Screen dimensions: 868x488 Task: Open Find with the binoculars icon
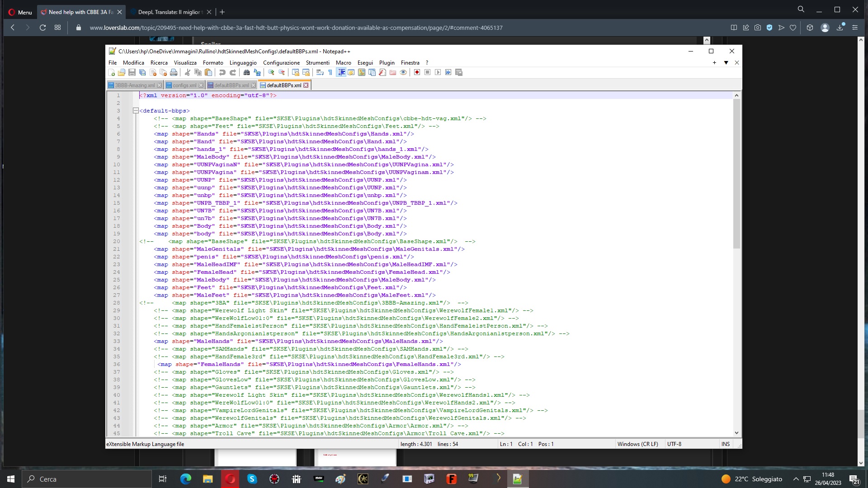coord(246,72)
